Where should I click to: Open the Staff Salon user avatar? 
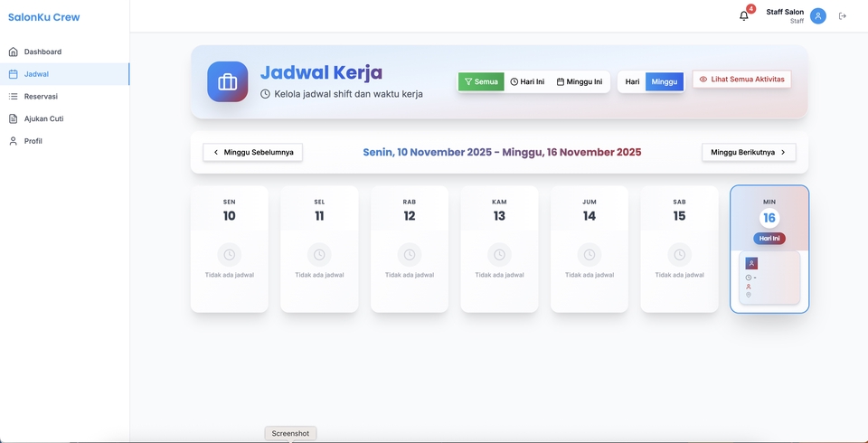pyautogui.click(x=817, y=16)
